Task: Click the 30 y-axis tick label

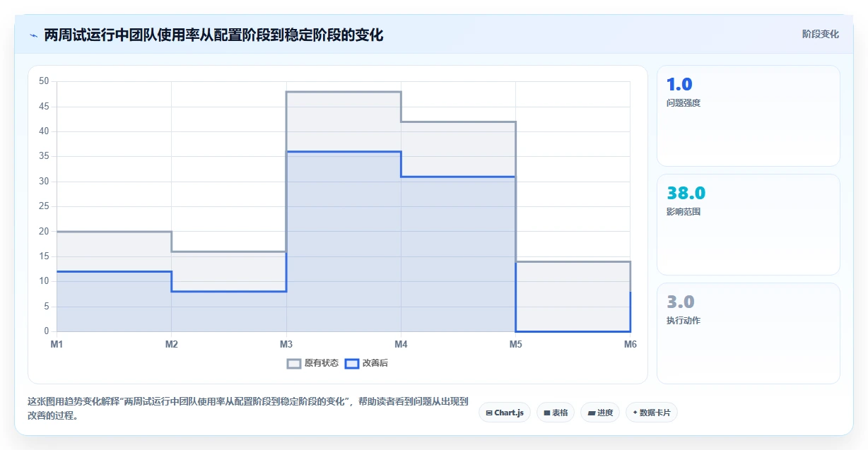Action: (44, 182)
